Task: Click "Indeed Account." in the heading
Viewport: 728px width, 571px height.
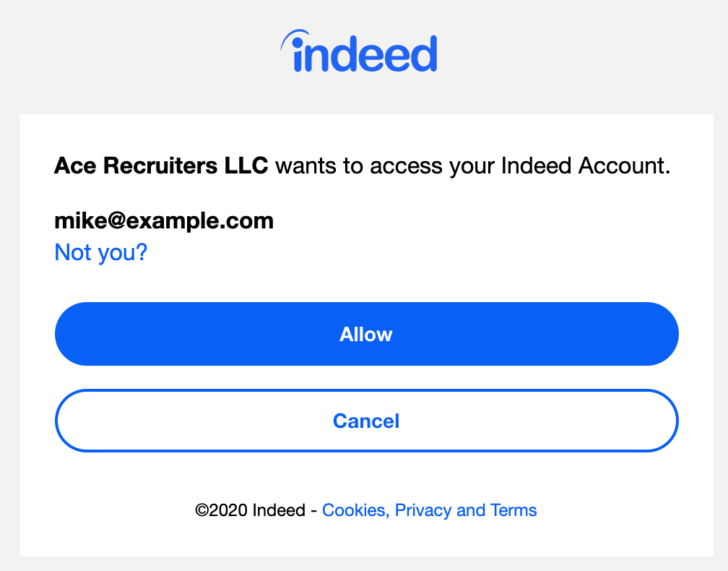Action: 586,166
